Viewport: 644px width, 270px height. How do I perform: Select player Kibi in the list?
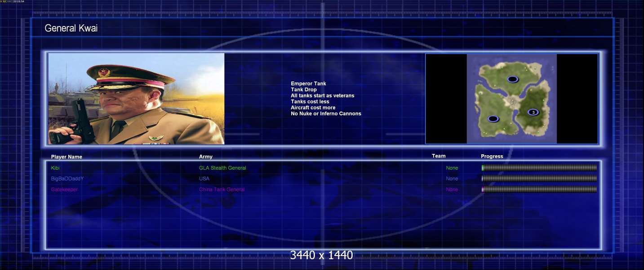(55, 168)
